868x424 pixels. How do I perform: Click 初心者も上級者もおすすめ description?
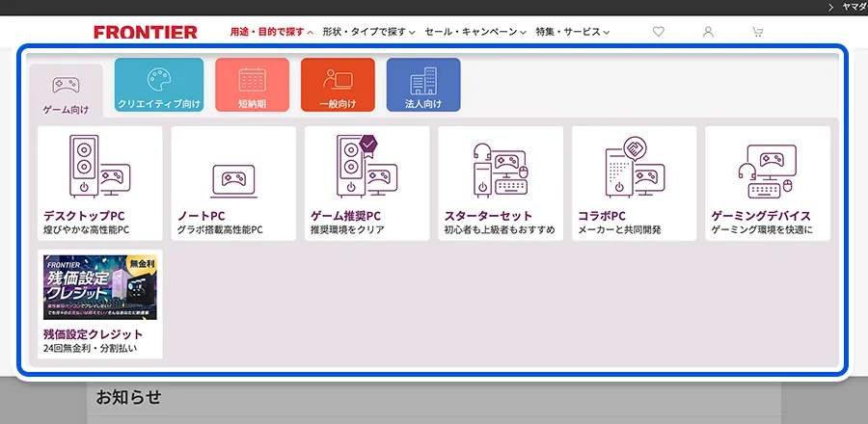tap(500, 230)
